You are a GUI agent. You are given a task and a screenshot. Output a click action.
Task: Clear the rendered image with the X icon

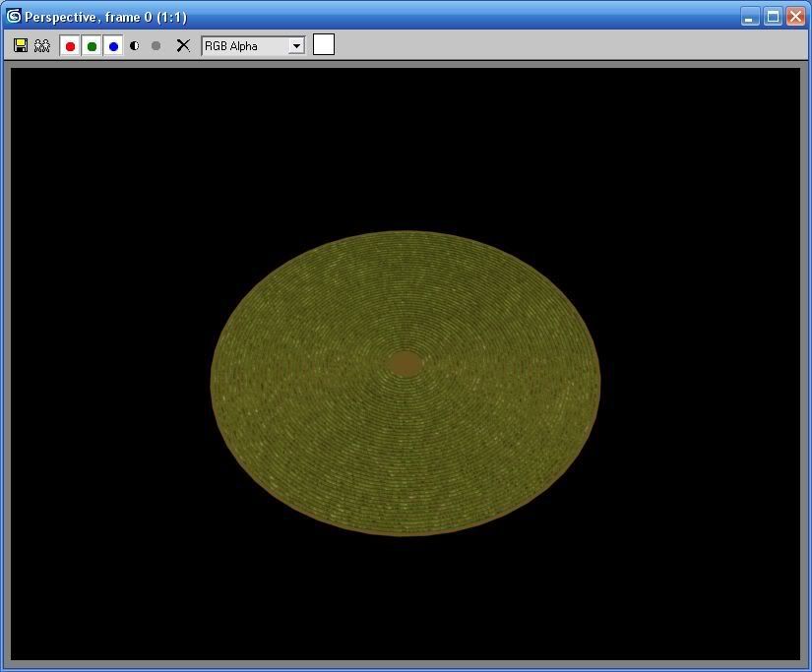[183, 45]
